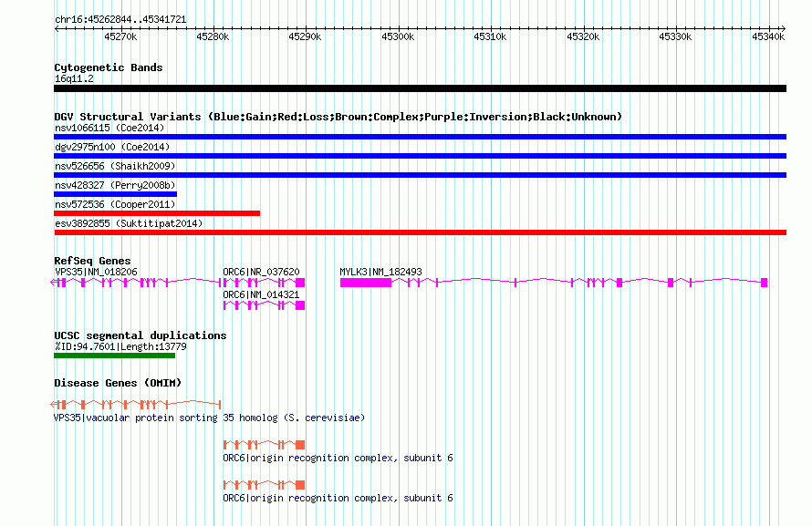The height and width of the screenshot is (526, 812).
Task: Select the blue dgv2975n100 gain bar
Action: tap(420, 156)
